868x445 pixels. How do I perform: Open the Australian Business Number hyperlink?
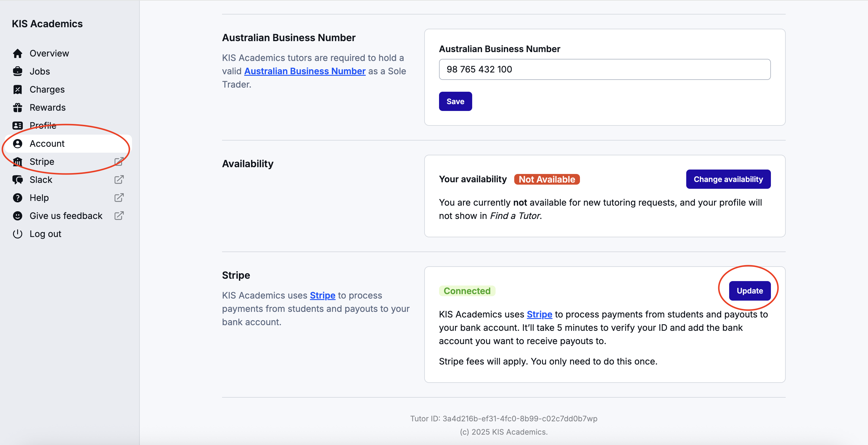pyautogui.click(x=305, y=71)
